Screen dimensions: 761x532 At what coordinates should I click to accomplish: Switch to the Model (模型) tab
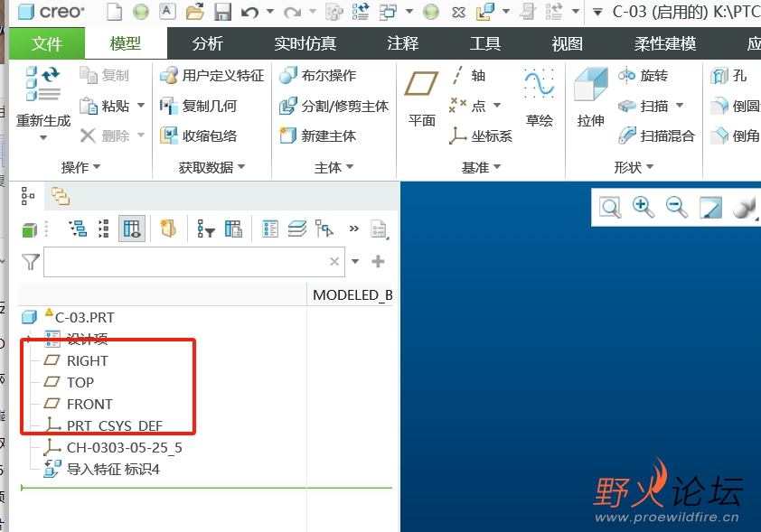tap(126, 43)
